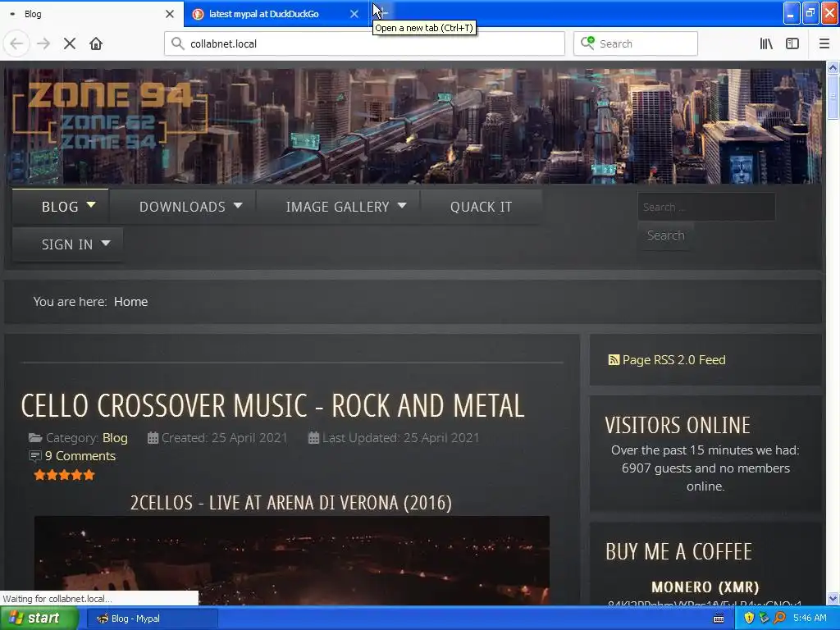
Task: Click the Zone 94 banner logo
Action: 110,115
